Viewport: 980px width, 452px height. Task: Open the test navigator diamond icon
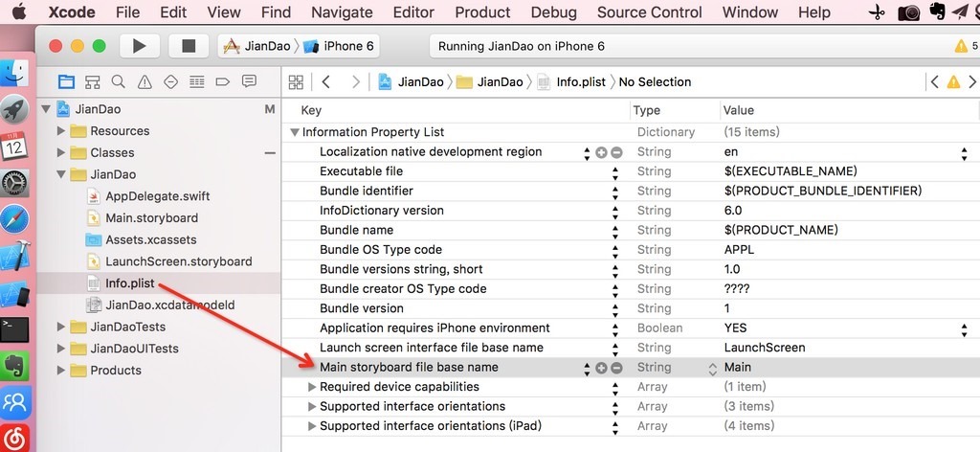(x=170, y=81)
